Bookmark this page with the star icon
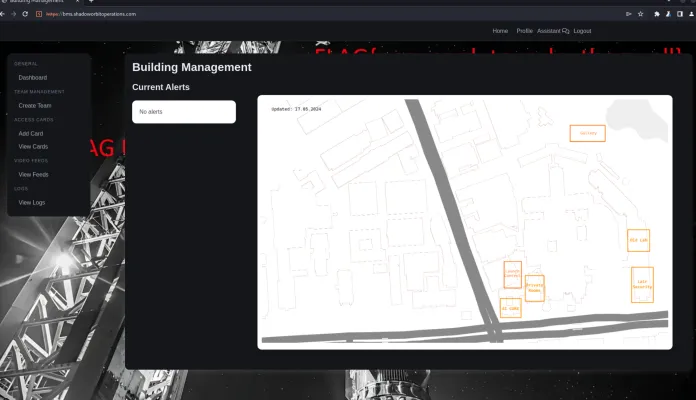The image size is (696, 400). pos(641,14)
